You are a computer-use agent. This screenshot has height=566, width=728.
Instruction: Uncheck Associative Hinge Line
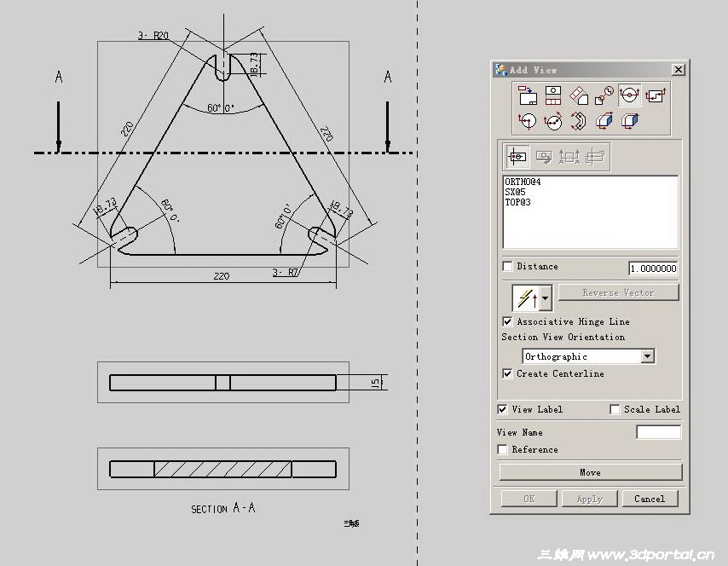point(508,321)
